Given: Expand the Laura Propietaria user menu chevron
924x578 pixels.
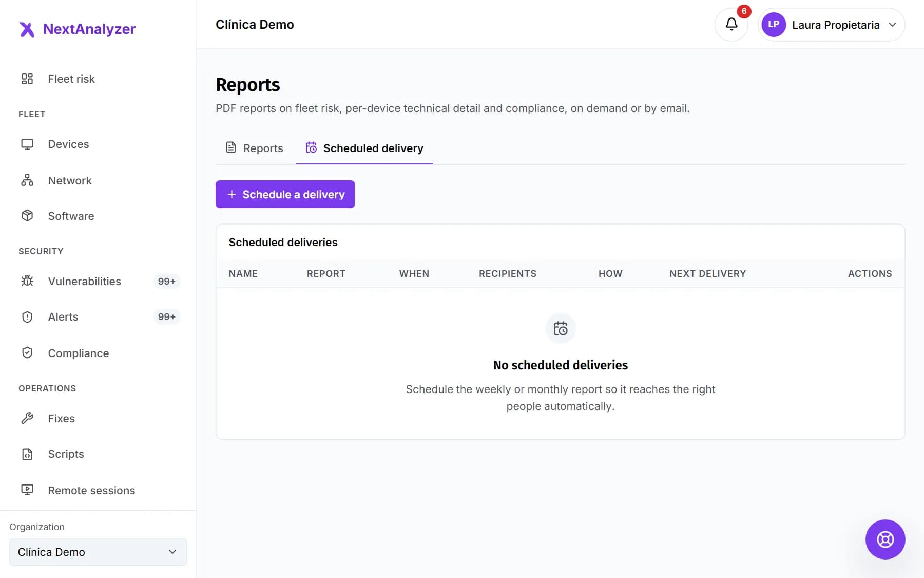Looking at the screenshot, I should tap(893, 25).
